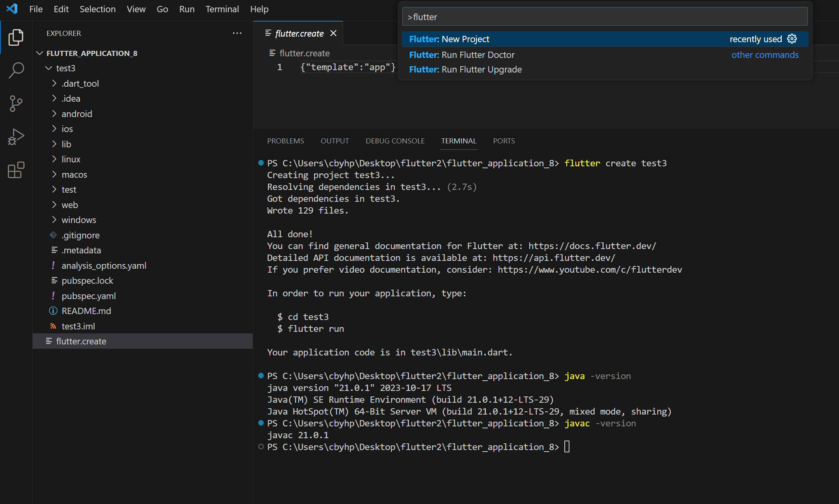Expand the windows folder
The image size is (839, 504).
coord(54,219)
